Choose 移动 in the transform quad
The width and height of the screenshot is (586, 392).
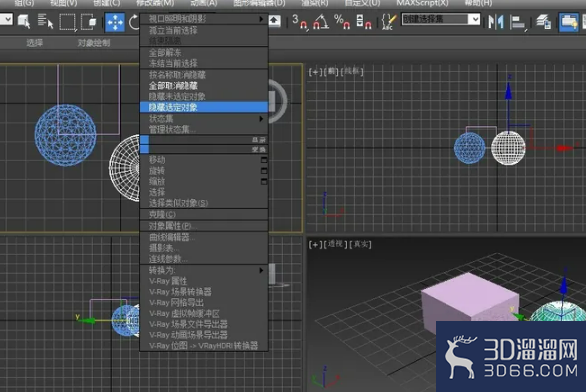click(157, 160)
